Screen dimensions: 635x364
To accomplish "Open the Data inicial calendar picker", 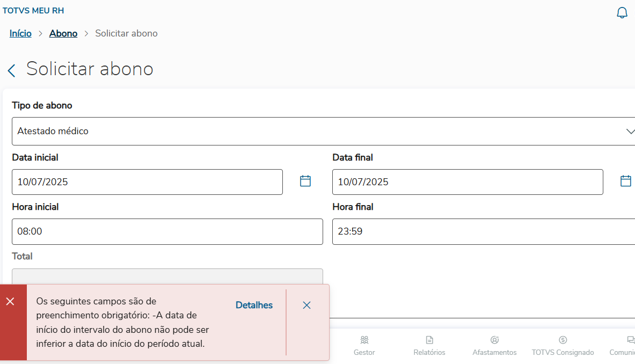I will (x=305, y=181).
